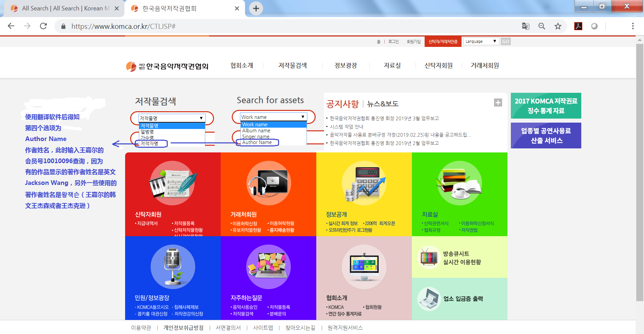Screen dimensions: 644x334
Task: Click the monitor icon for 협회소개
Action: [364, 267]
